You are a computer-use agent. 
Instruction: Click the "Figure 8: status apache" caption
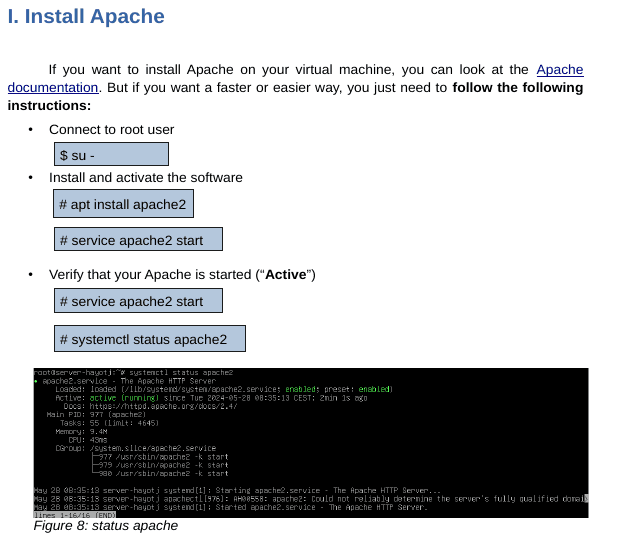(x=105, y=526)
